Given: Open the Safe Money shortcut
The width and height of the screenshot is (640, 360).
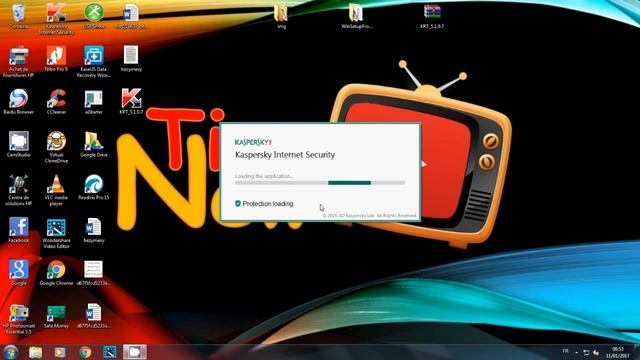Looking at the screenshot, I should tap(56, 316).
